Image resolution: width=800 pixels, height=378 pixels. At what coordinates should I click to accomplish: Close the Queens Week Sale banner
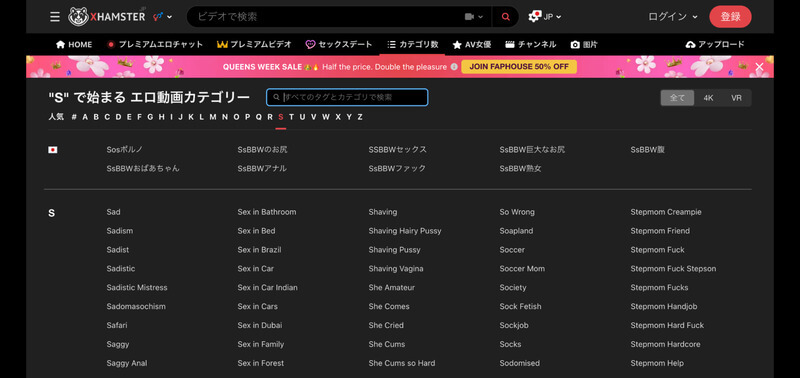click(759, 67)
